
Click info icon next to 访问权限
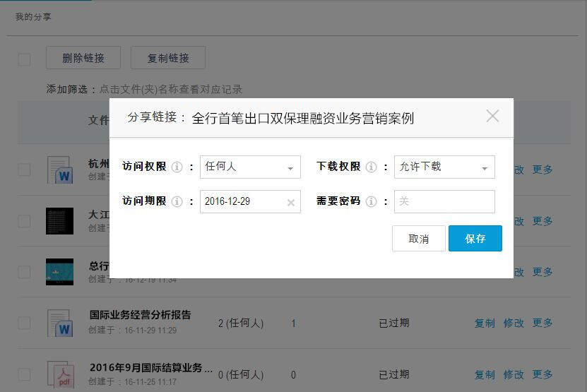(x=177, y=167)
